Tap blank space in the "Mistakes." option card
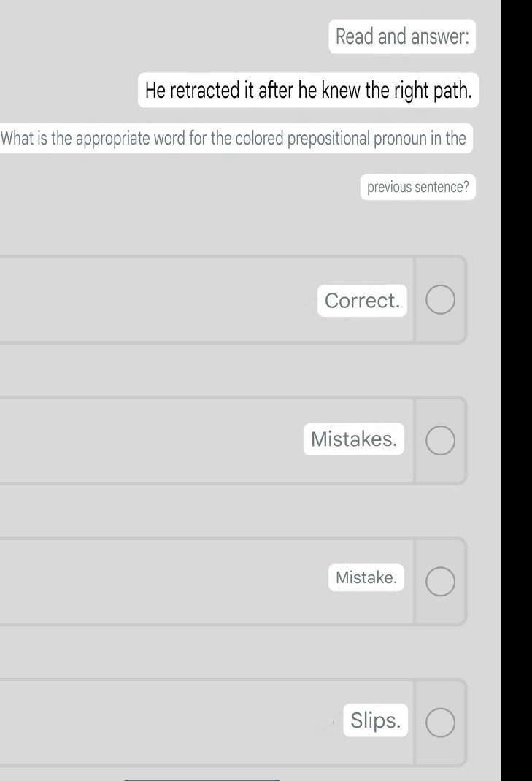This screenshot has width=532, height=781. [146, 440]
